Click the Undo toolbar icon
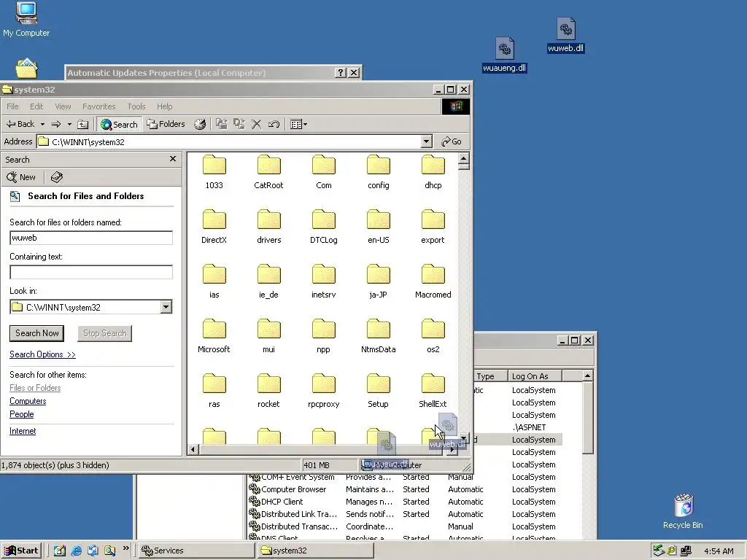747x560 pixels. point(274,124)
